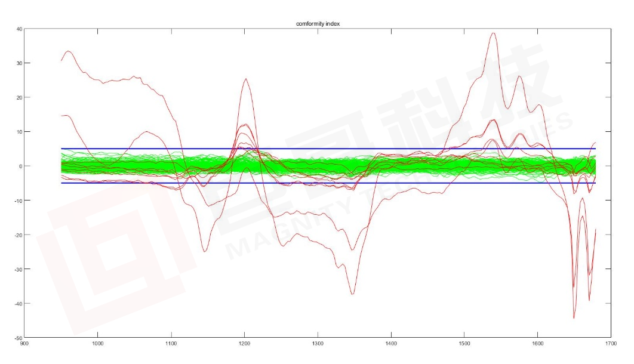
Task: Click y-axis label 0
Action: tap(21, 166)
